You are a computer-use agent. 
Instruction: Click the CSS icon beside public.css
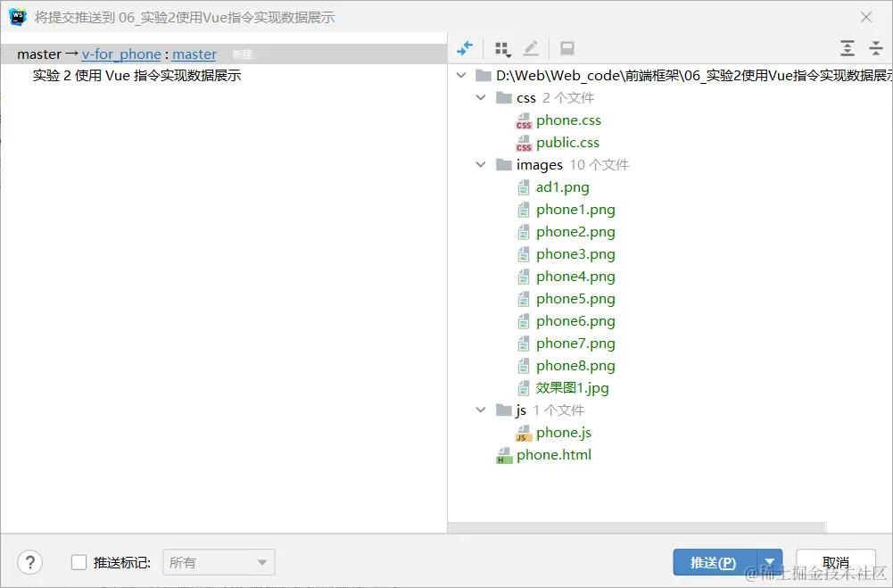(524, 142)
